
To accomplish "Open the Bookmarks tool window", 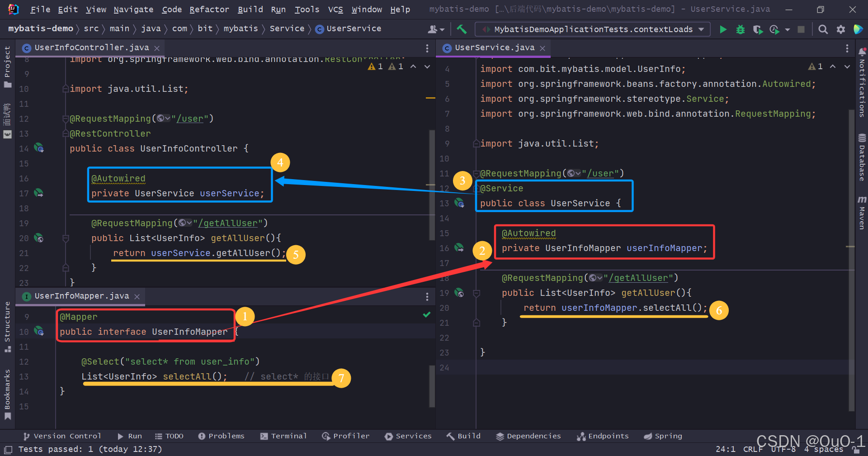I will tap(7, 394).
